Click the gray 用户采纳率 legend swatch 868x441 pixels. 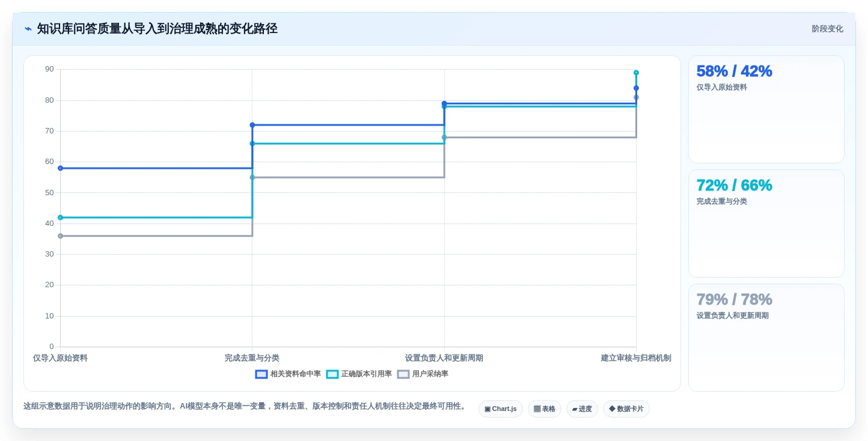tap(403, 374)
